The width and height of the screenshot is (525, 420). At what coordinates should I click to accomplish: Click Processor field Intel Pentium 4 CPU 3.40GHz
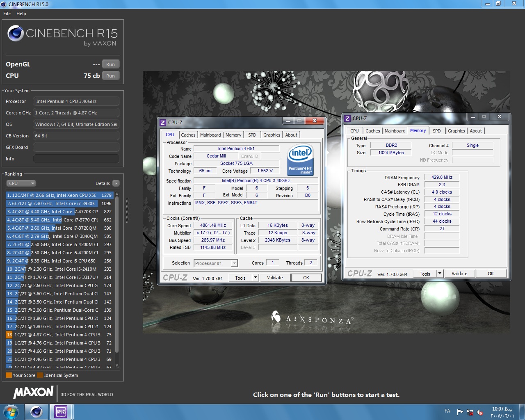tap(76, 101)
